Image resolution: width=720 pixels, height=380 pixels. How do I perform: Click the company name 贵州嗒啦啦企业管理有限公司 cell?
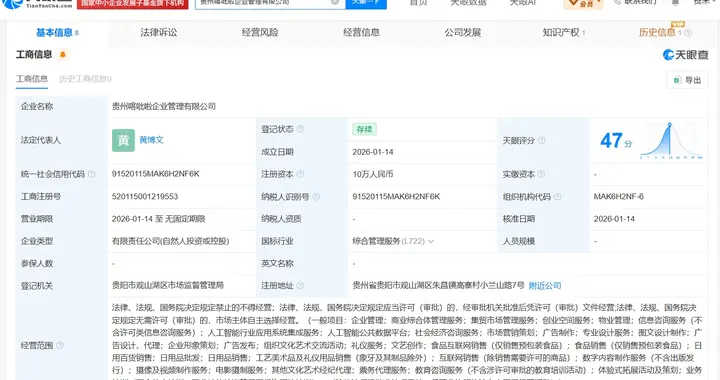coord(164,106)
